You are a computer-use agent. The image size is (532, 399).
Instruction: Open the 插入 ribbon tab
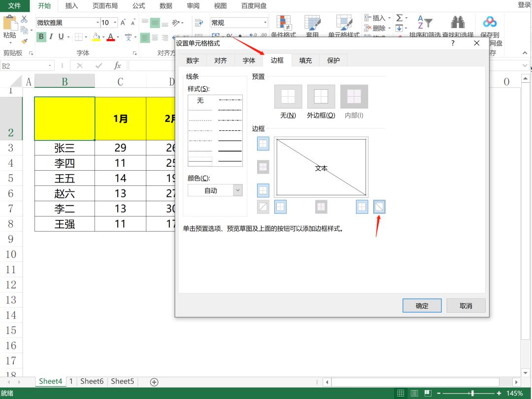click(x=71, y=6)
